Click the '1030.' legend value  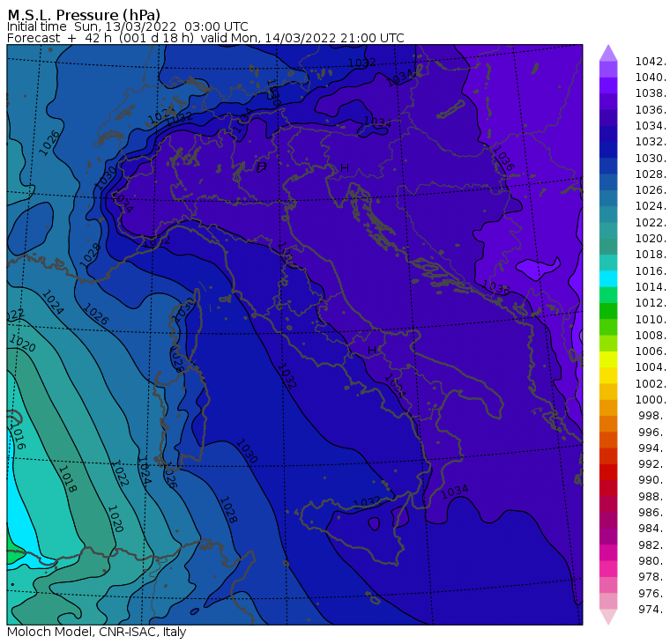click(x=651, y=158)
